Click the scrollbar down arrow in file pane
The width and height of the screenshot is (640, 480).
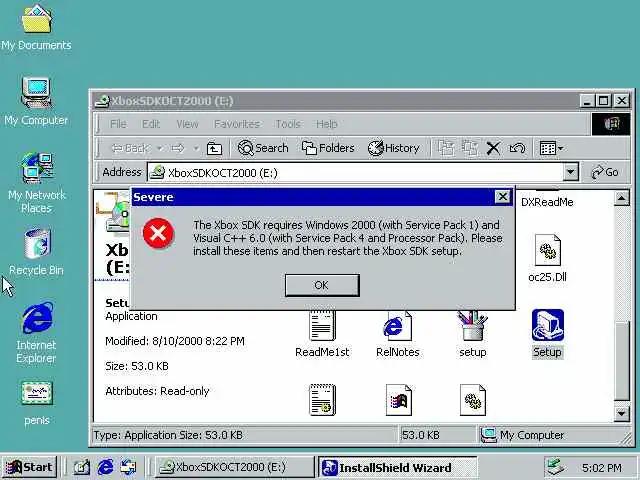tap(622, 413)
